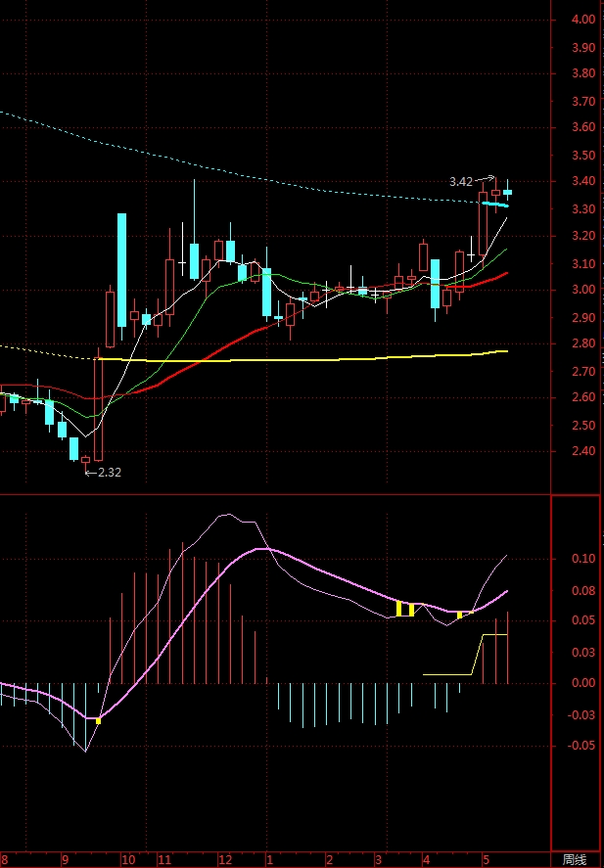
Task: Click the 3.60 price axis label
Action: click(583, 128)
